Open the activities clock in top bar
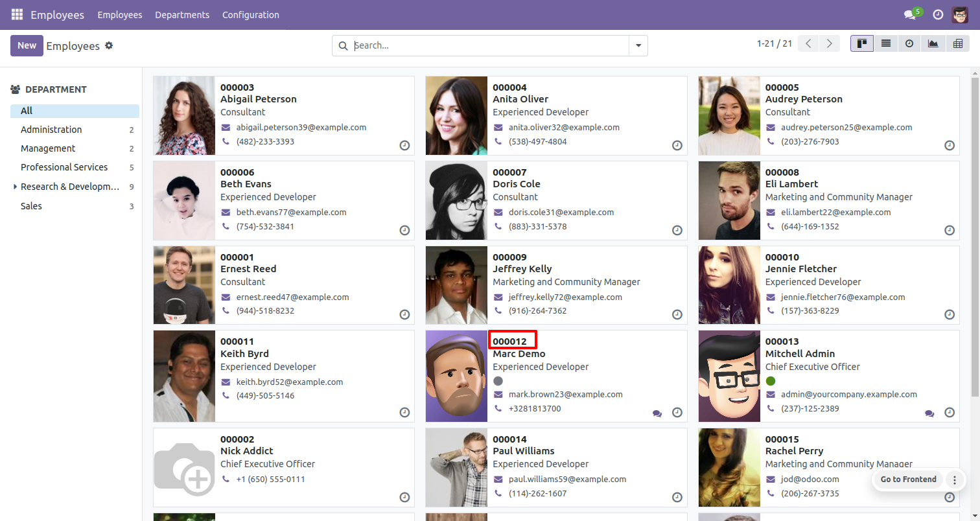Screen dimensions: 980x521 (938, 14)
